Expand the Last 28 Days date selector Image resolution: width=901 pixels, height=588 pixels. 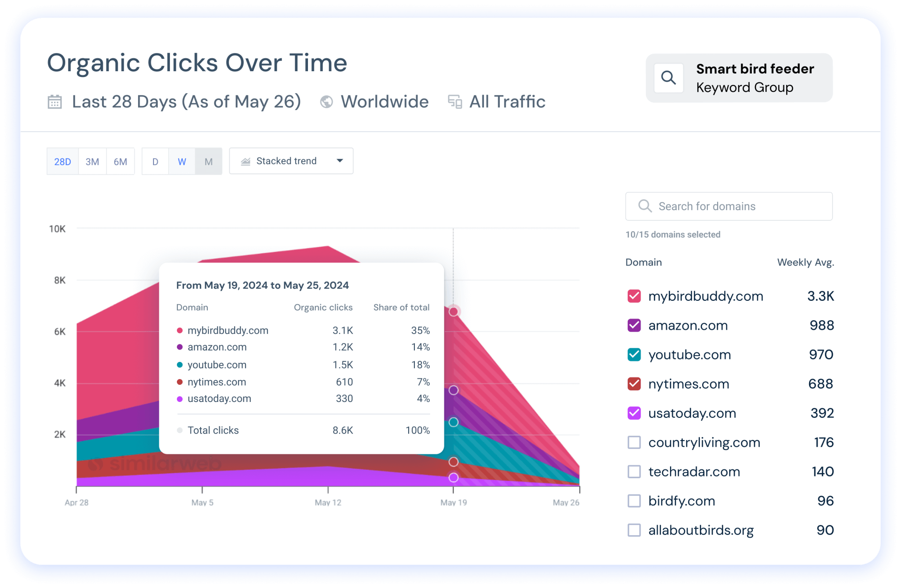[x=186, y=102]
